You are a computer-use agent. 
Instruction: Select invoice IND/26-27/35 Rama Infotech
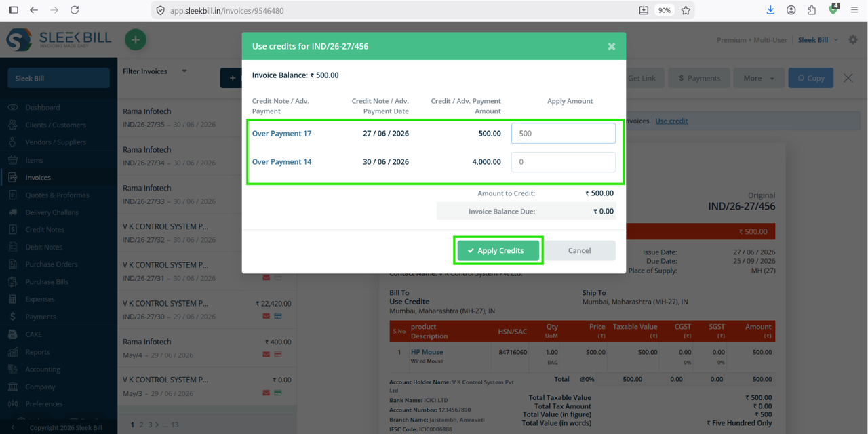[x=207, y=118]
